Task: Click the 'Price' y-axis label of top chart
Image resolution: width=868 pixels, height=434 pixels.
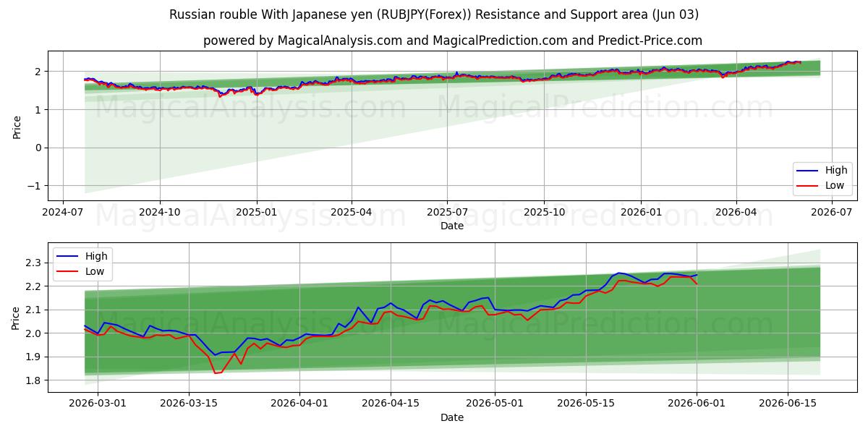Action: click(17, 126)
